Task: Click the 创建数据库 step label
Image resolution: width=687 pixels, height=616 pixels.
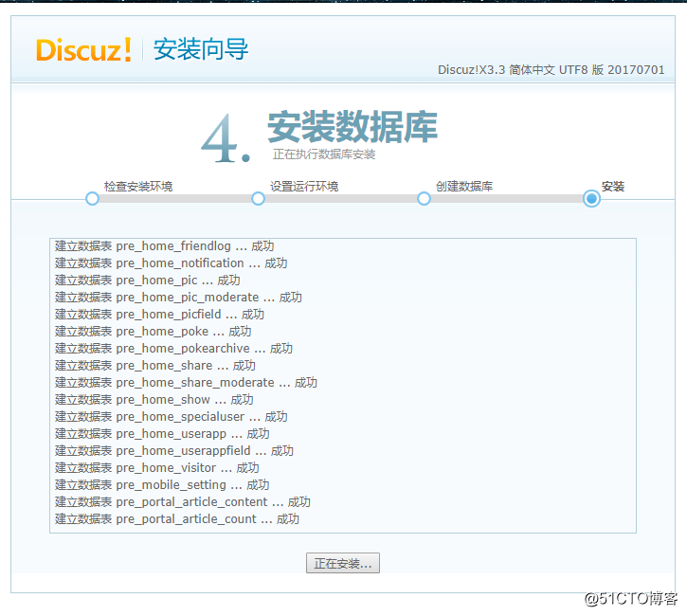Action: pos(464,186)
